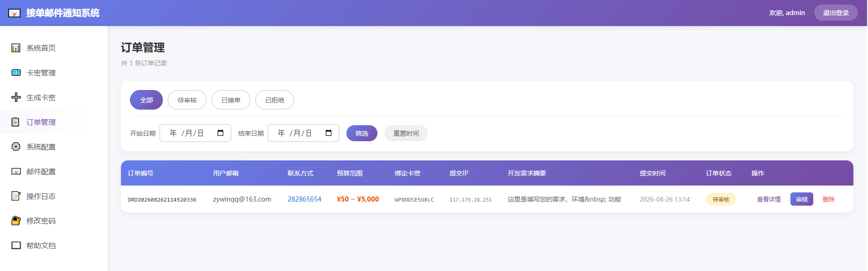Click 订单编号 column header
Viewport: 868px width, 271px height.
[x=141, y=173]
